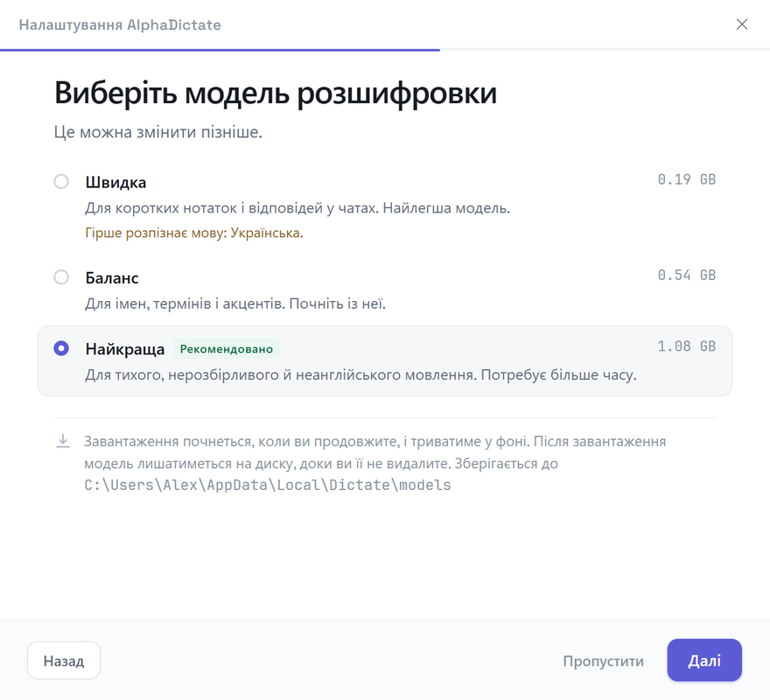Viewport: 770px width, 700px height.
Task: Select the Швидка model radio button
Action: click(x=61, y=181)
